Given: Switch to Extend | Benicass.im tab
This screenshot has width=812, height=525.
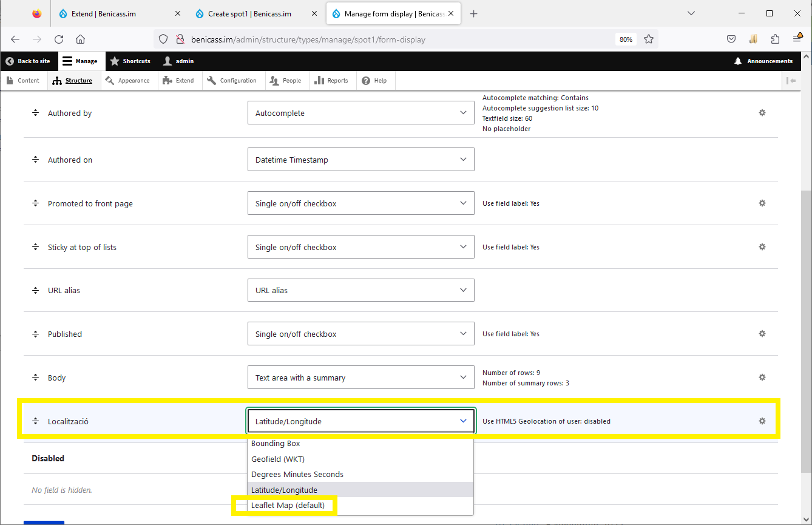Looking at the screenshot, I should click(120, 13).
